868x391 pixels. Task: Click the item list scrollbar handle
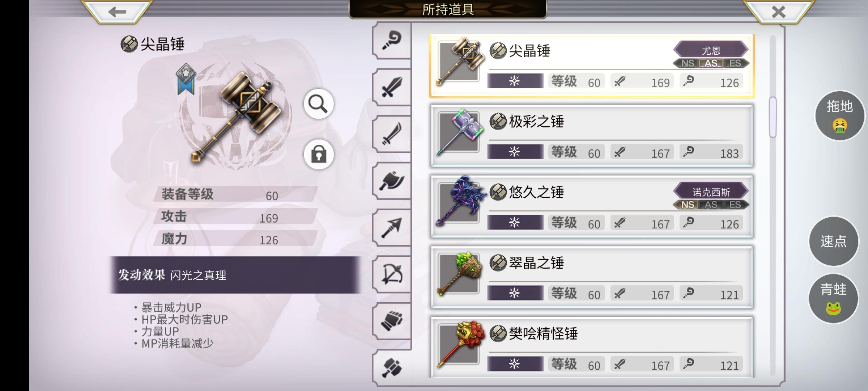pos(773,117)
